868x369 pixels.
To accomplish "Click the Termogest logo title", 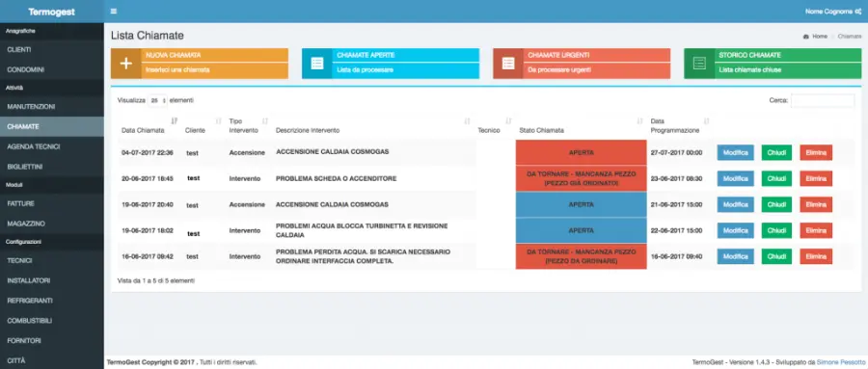I will click(51, 12).
